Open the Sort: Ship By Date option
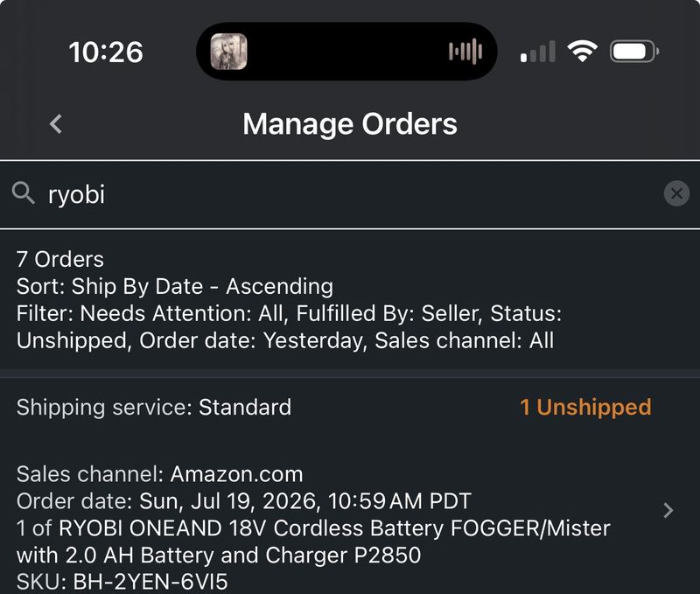The width and height of the screenshot is (700, 594). [174, 286]
